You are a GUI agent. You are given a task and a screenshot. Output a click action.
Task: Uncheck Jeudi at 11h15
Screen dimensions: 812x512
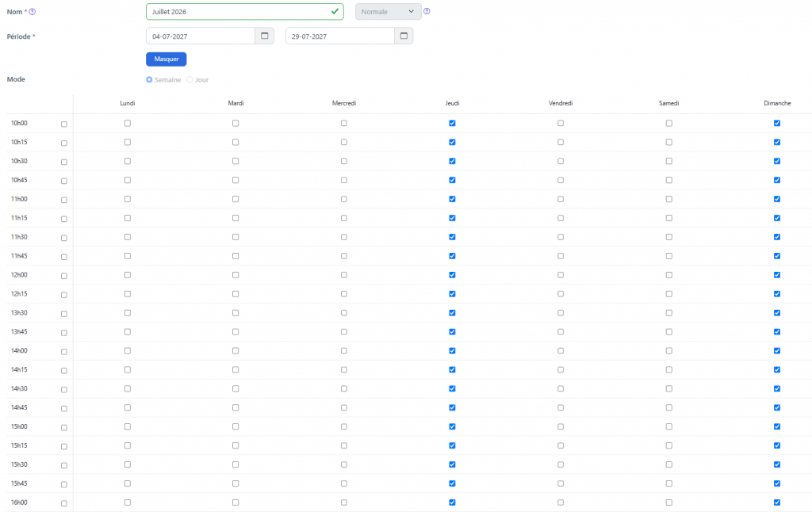point(452,218)
